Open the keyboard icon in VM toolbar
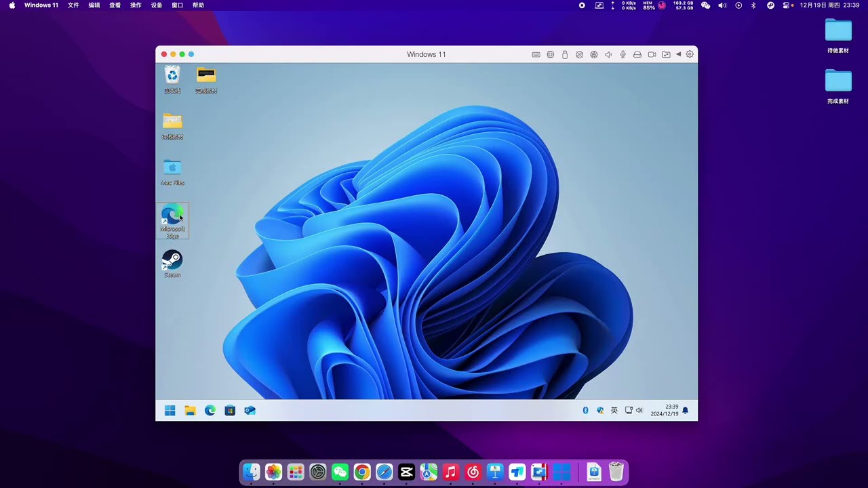 (536, 54)
